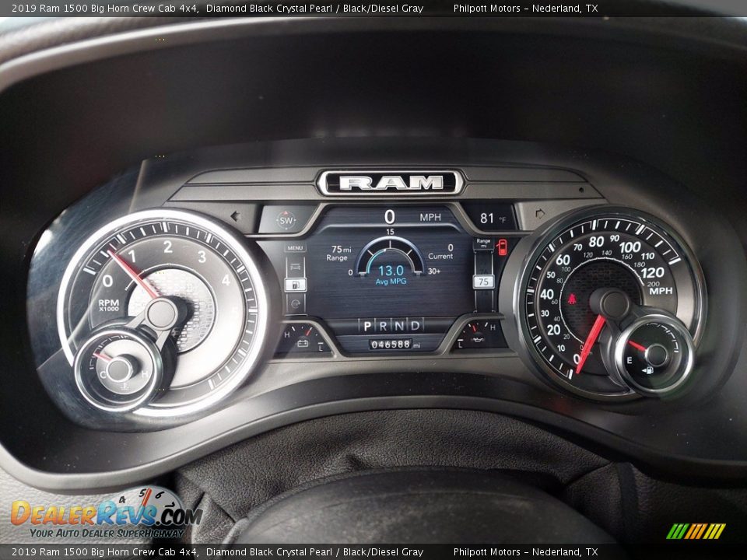The image size is (747, 560).
Task: Select the Range mi label above the fuel bar
Action: pyautogui.click(x=483, y=243)
